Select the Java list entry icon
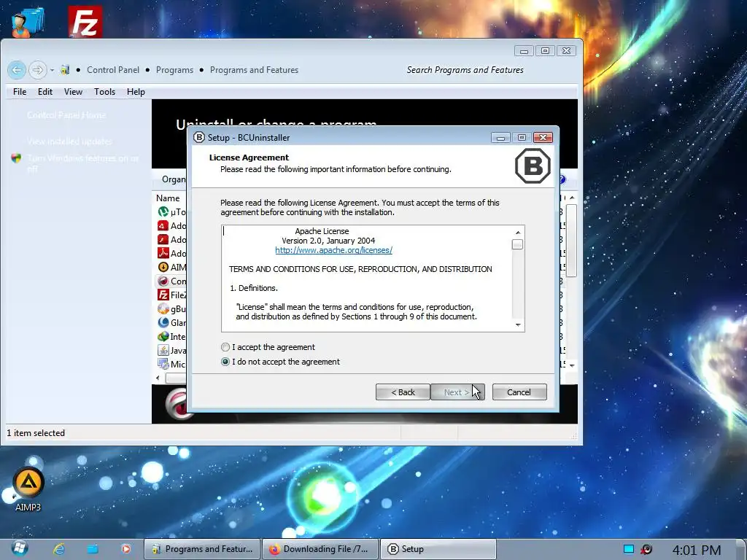This screenshot has width=747, height=560. coord(163,351)
